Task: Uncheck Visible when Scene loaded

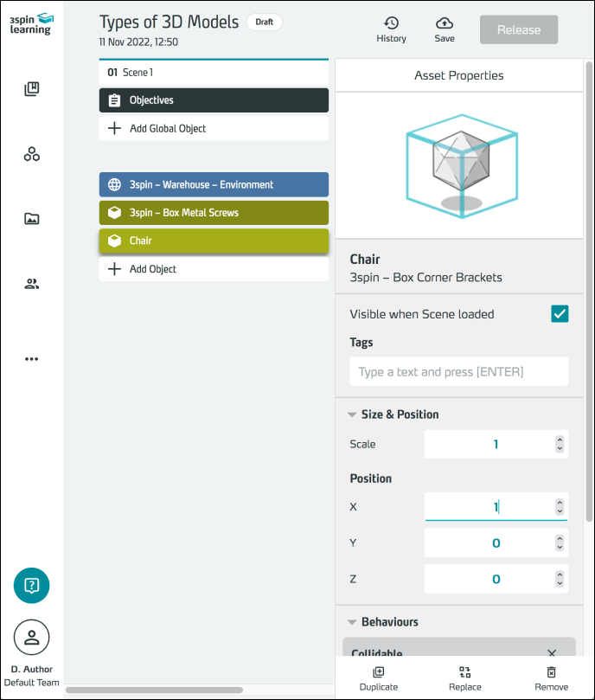Action: [560, 314]
